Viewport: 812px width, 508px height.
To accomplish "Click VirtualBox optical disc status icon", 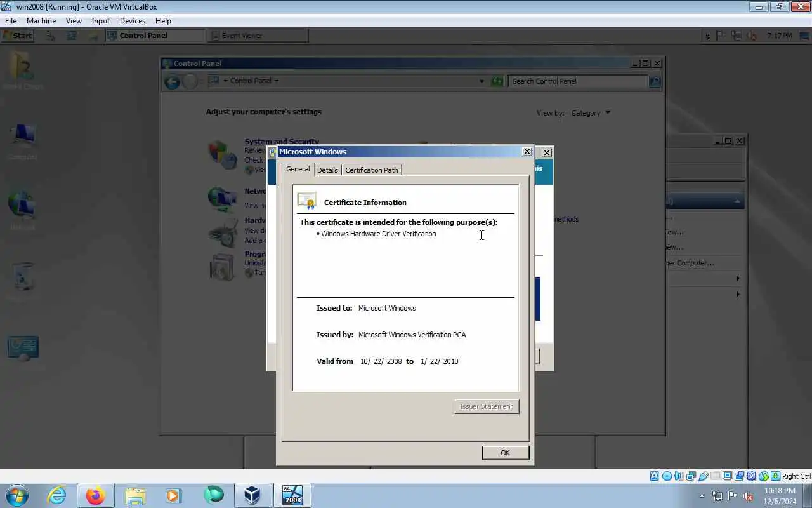I will coord(667,476).
